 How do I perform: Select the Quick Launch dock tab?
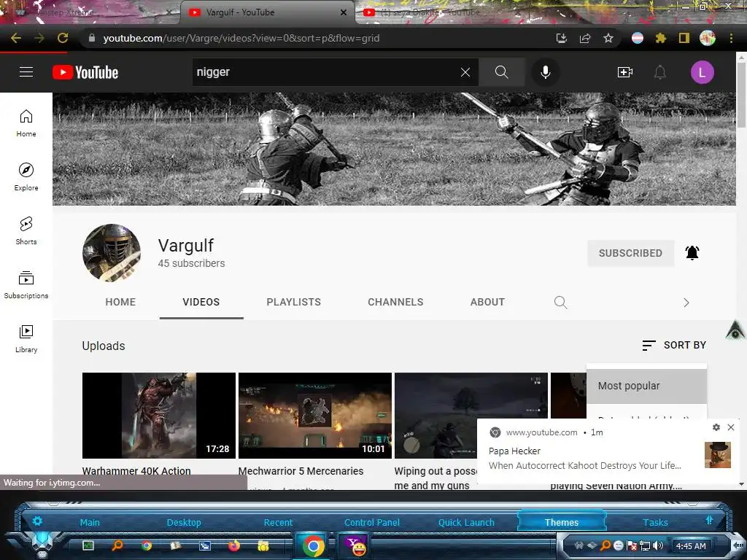click(x=466, y=522)
